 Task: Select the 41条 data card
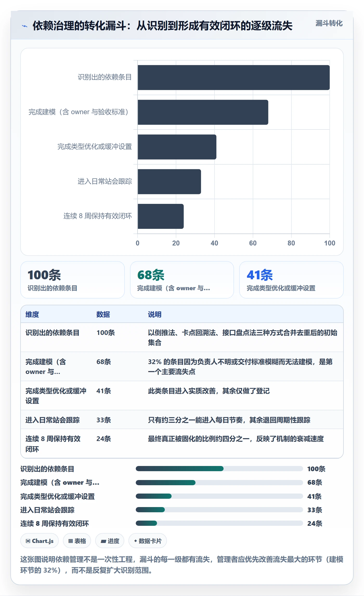click(x=291, y=280)
